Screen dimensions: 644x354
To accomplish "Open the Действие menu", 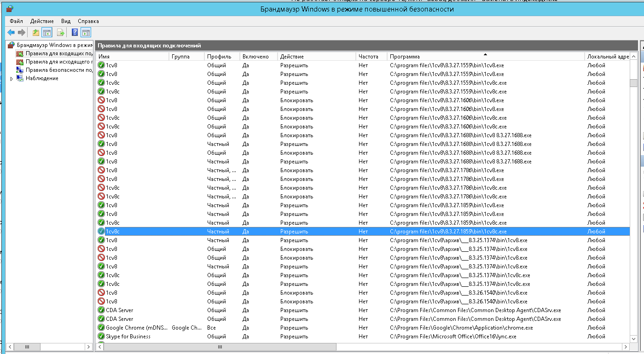I will click(x=42, y=21).
